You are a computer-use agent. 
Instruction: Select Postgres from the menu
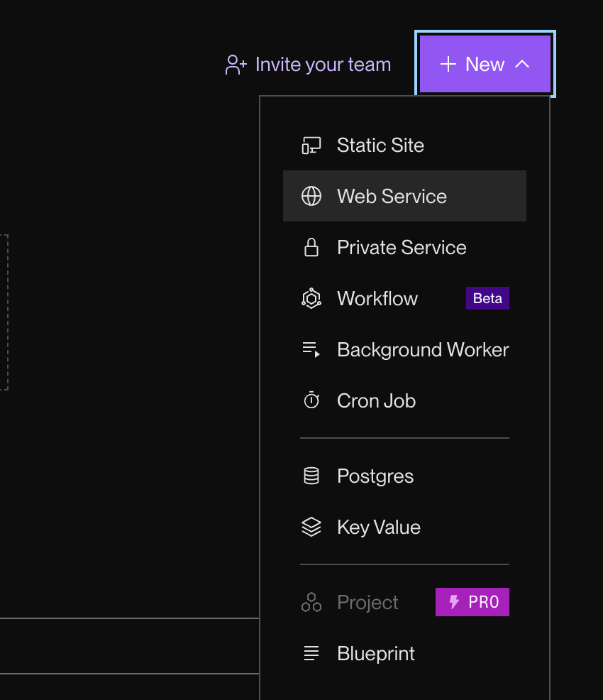click(404, 476)
